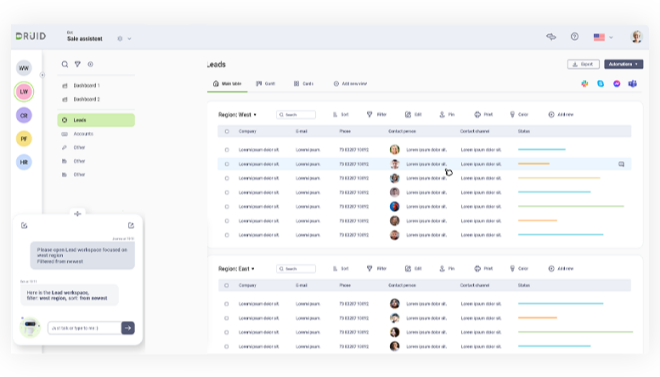Switch to the Main table tab
660x377 pixels.
pos(227,84)
